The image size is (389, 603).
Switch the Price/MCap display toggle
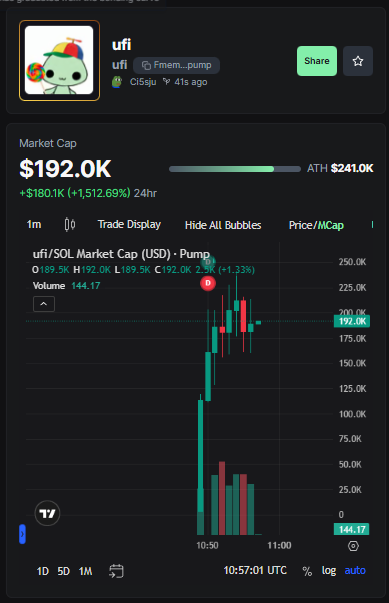316,225
